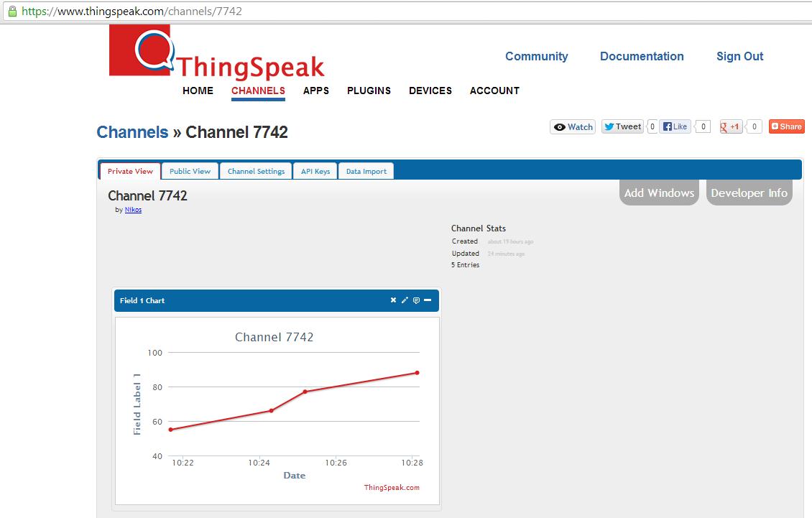812x518 pixels.
Task: Click the ThingSpeak.com link in the chart
Action: pyautogui.click(x=392, y=487)
